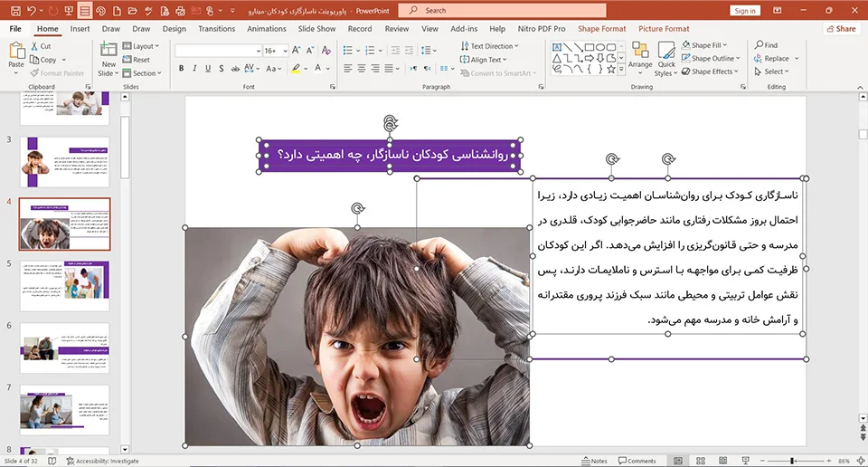868x467 pixels.
Task: Toggle bold formatting
Action: tap(181, 68)
